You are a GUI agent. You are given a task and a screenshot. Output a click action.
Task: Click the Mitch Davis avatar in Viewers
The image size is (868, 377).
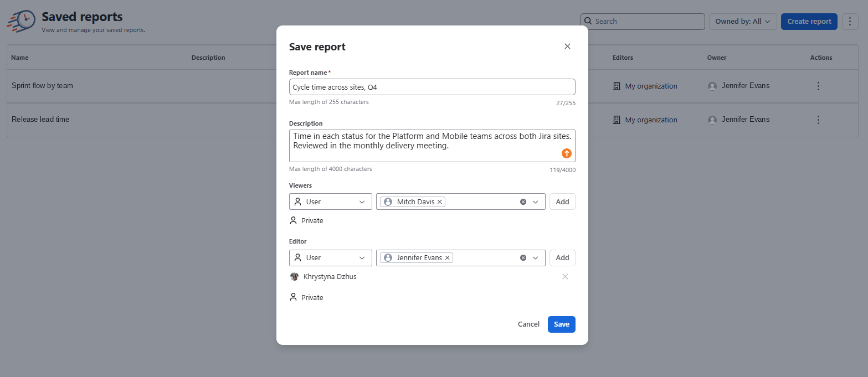point(388,202)
